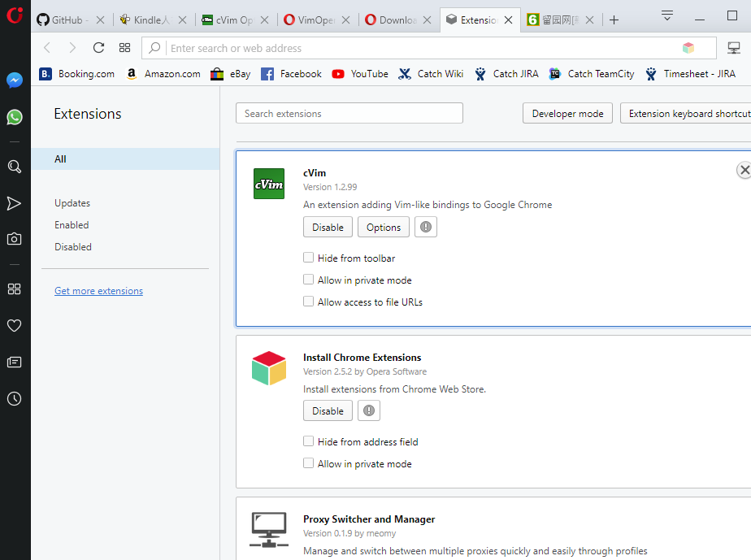Image resolution: width=751 pixels, height=560 pixels.
Task: Go back to the previous page
Action: 47,47
